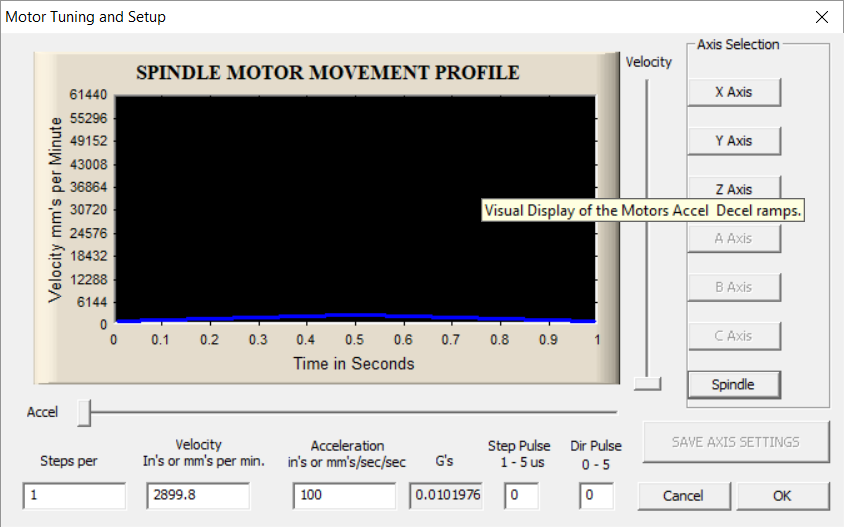
Task: Click the A Axis button
Action: pos(733,238)
